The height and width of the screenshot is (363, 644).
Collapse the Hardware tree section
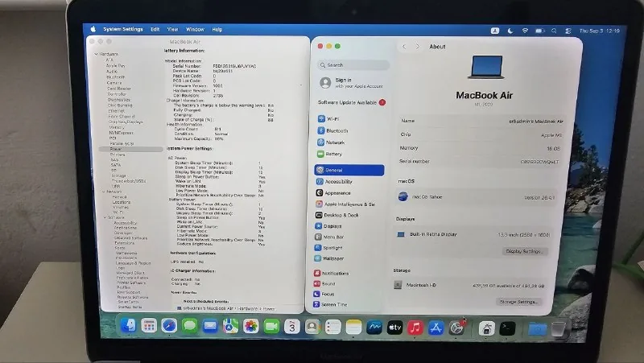(96, 54)
